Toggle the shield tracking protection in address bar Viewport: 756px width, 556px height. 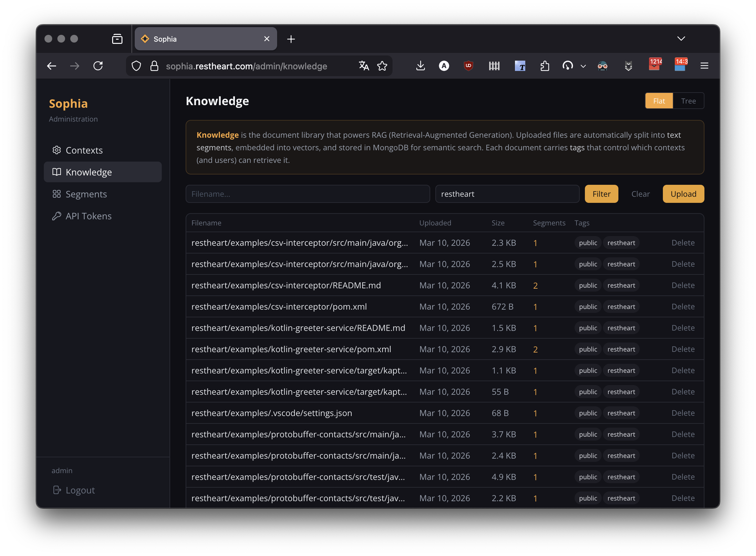click(136, 66)
